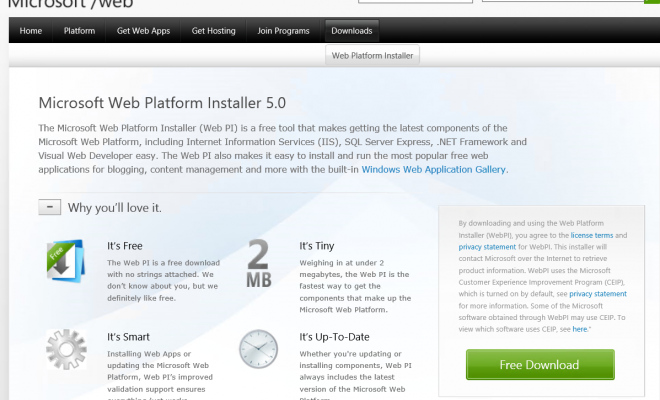
Task: Click the Free Download button
Action: click(540, 365)
